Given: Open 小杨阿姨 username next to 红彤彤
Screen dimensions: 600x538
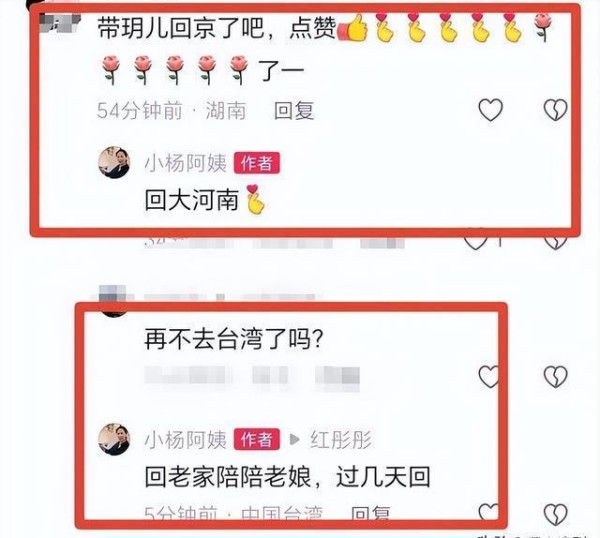Looking at the screenshot, I should click(x=186, y=440).
